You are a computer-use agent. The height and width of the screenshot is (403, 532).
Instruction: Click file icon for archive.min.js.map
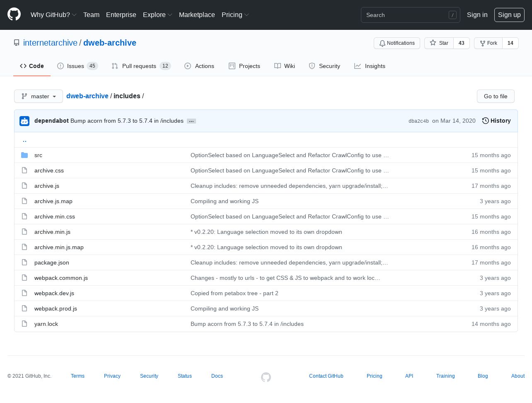coord(24,247)
